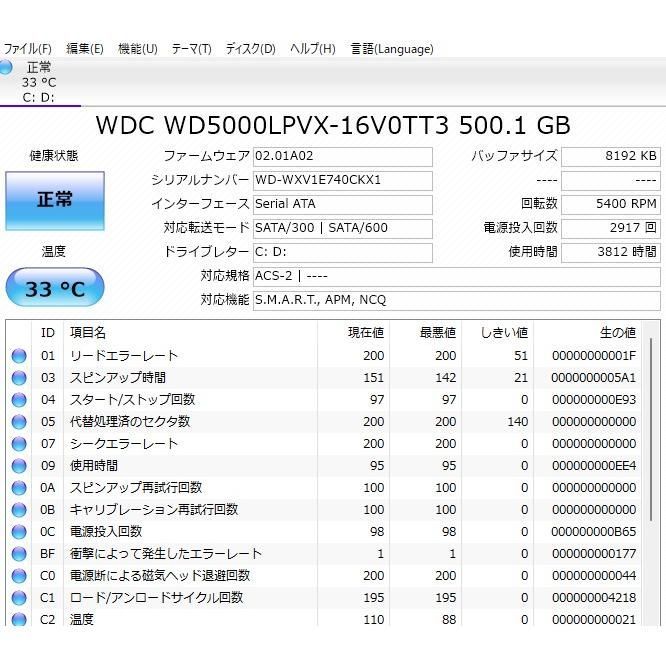Image resolution: width=666 pixels, height=666 pixels.
Task: Click the serial number field WD-WXV1E740CKX1
Action: [343, 181]
